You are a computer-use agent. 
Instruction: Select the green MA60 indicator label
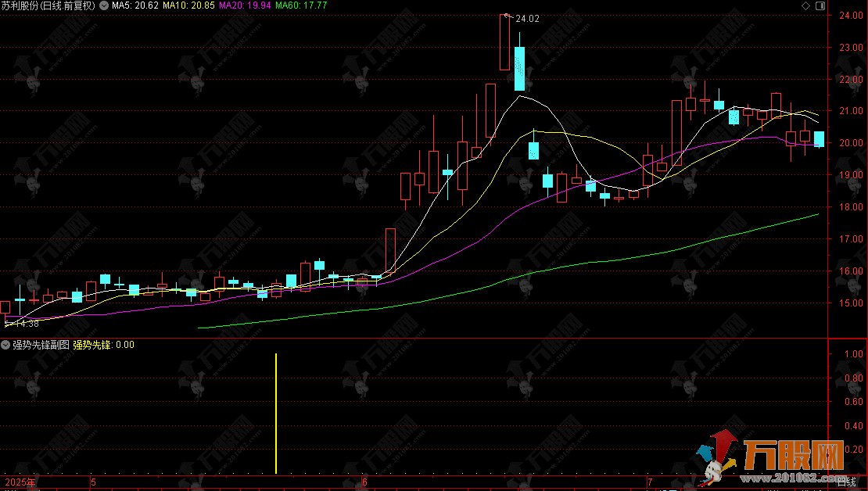[303, 5]
